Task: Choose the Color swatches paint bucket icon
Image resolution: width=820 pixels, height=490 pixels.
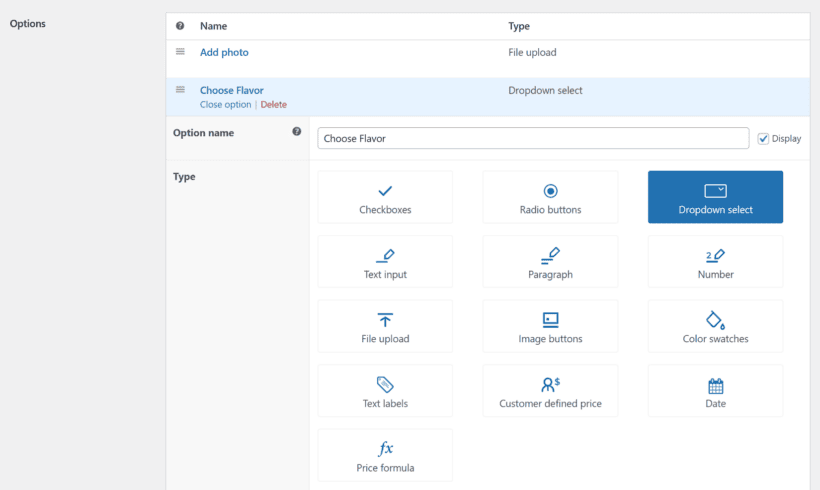Action: click(715, 320)
